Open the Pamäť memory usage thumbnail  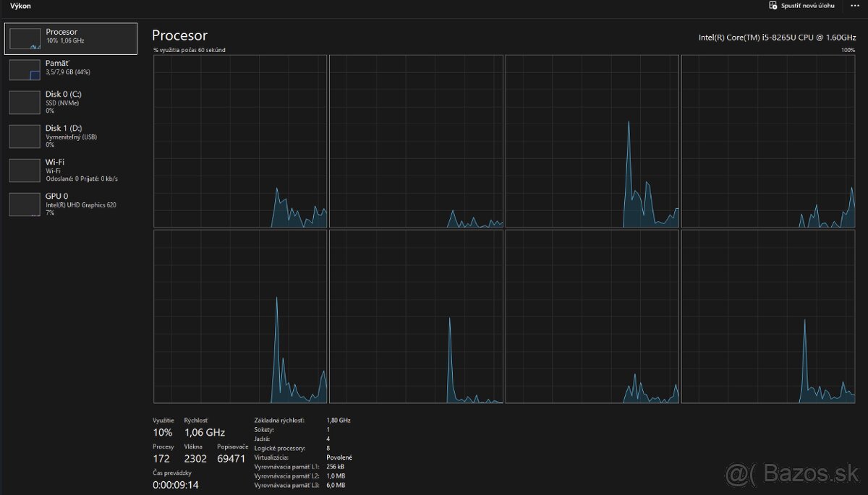(25, 69)
